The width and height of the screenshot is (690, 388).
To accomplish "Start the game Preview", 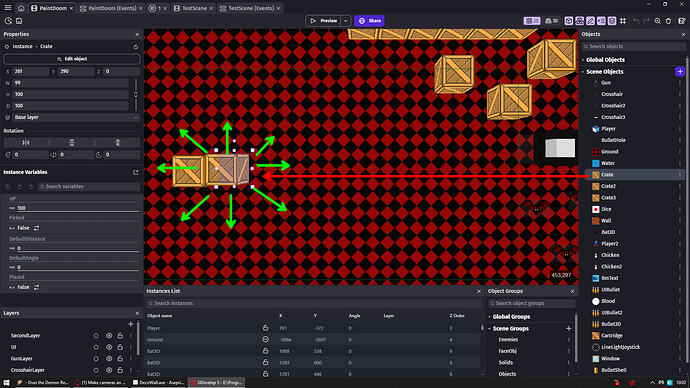I will point(323,21).
